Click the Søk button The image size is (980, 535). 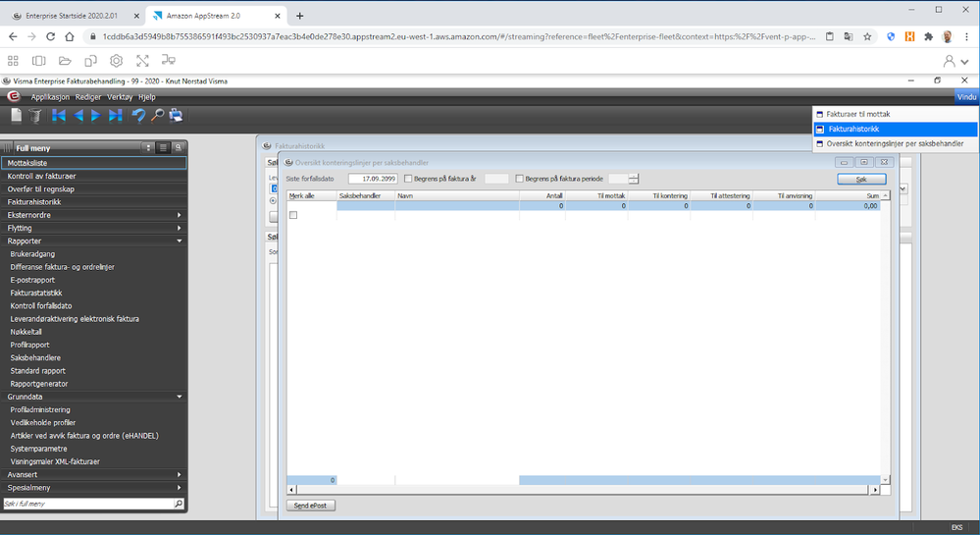[x=861, y=179]
